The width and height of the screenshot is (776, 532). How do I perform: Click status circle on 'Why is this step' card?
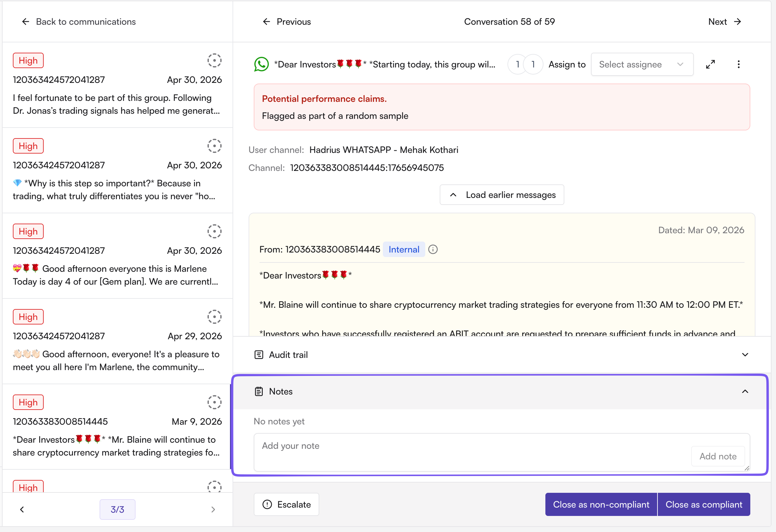pos(214,146)
